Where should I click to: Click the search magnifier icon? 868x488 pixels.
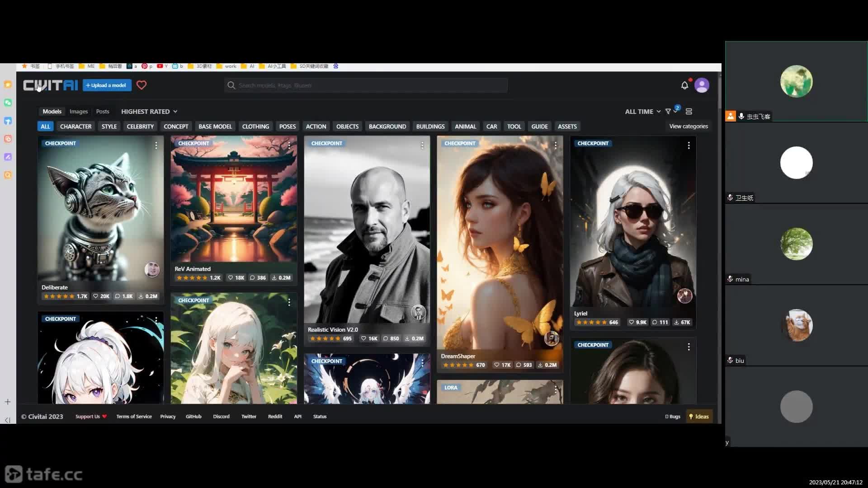coord(231,85)
